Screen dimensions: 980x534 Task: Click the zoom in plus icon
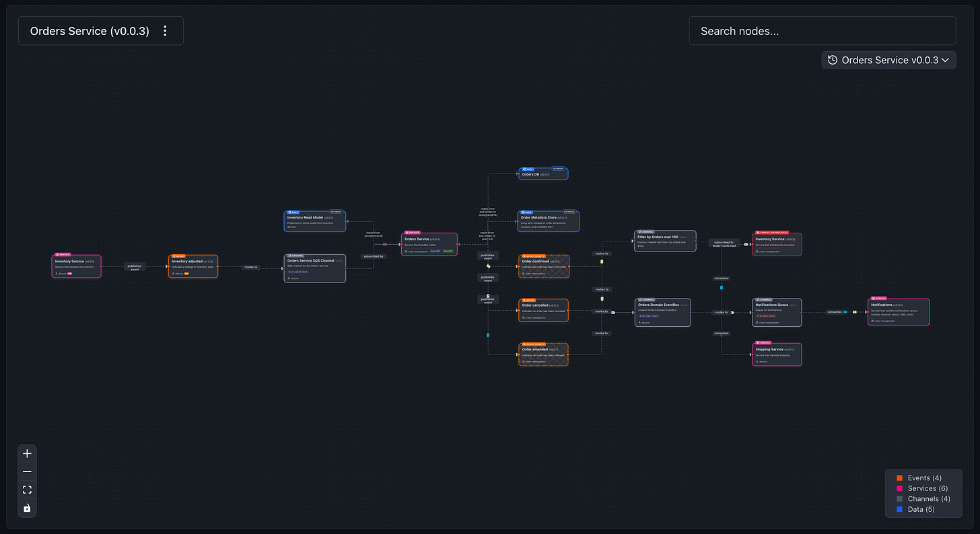tap(28, 453)
